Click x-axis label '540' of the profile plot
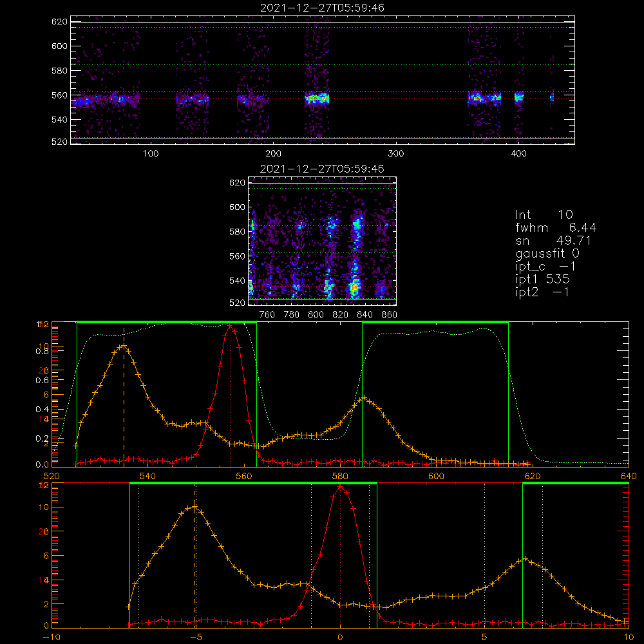The image size is (644, 644). click(x=147, y=476)
